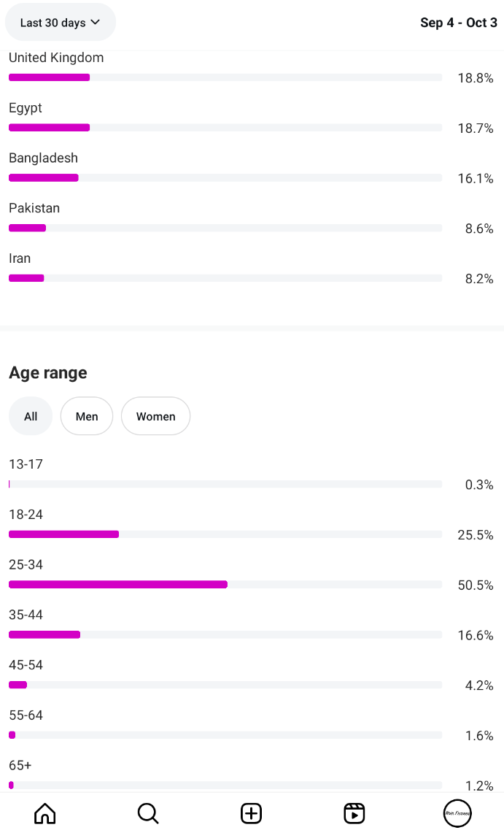Select the United Kingdom country row
The image size is (504, 830).
[251, 69]
